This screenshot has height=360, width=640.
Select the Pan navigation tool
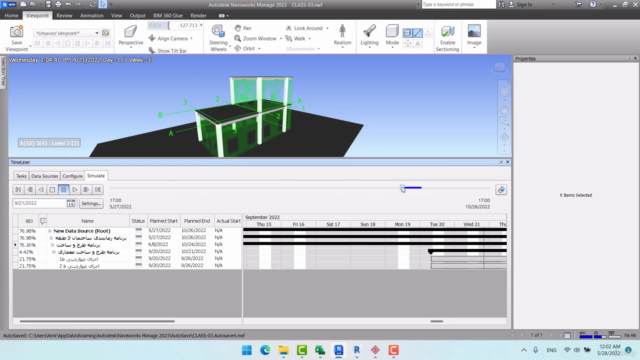tap(243, 28)
